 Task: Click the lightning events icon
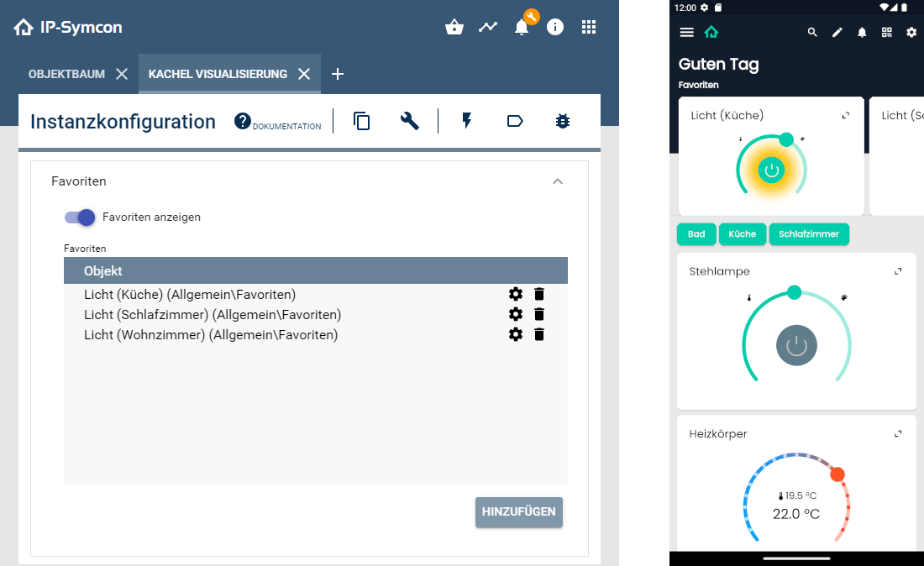(466, 121)
